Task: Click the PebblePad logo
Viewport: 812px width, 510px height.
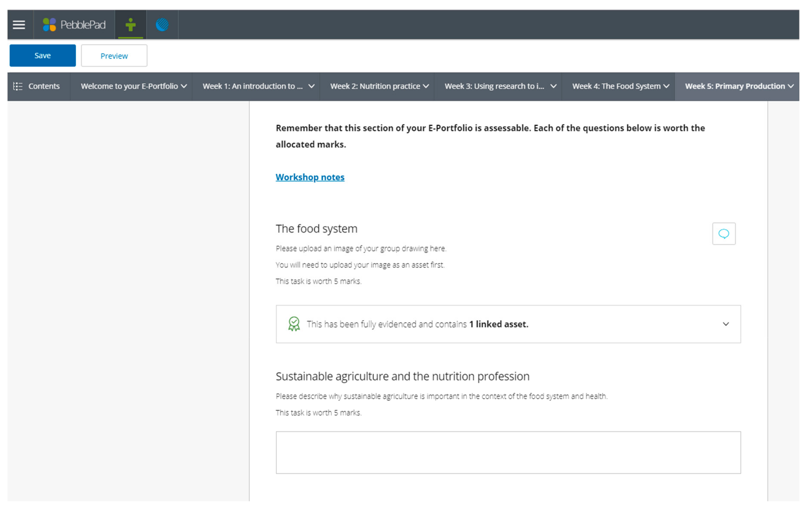Action: (74, 25)
